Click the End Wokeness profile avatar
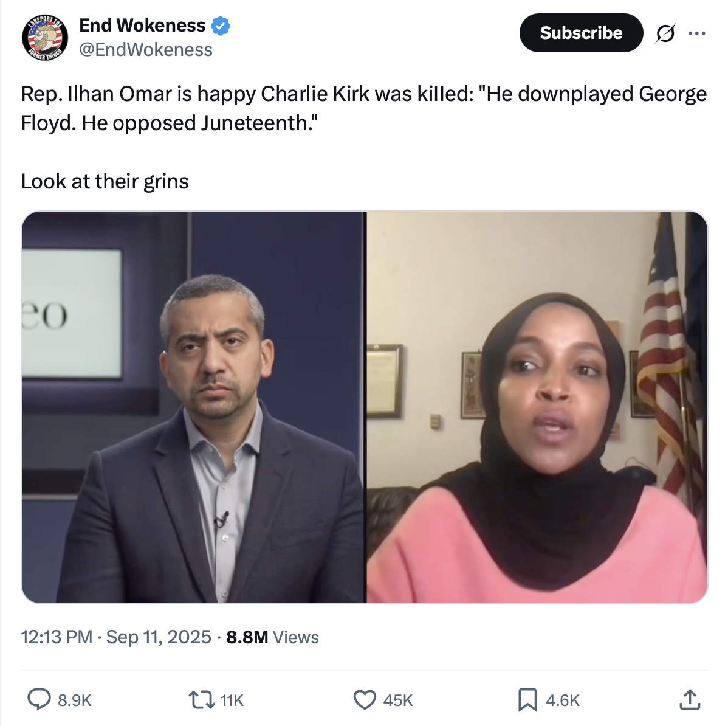The height and width of the screenshot is (726, 728). (x=44, y=38)
